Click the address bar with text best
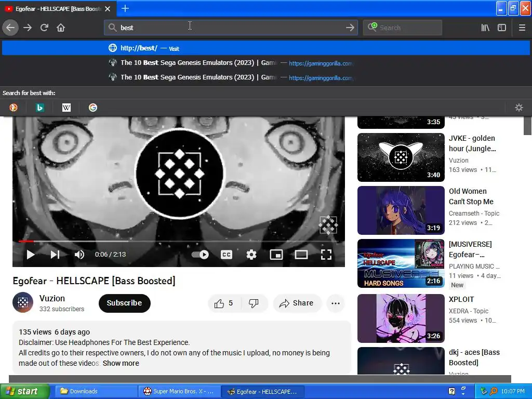 click(x=231, y=28)
